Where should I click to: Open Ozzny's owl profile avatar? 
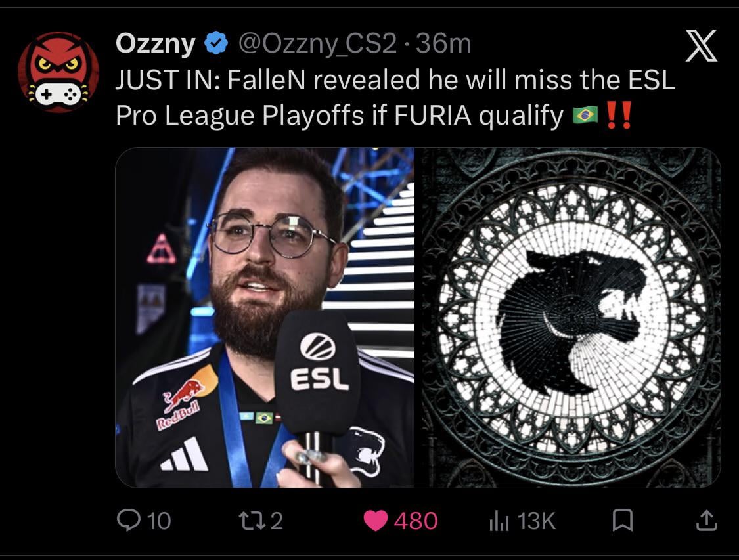[58, 72]
